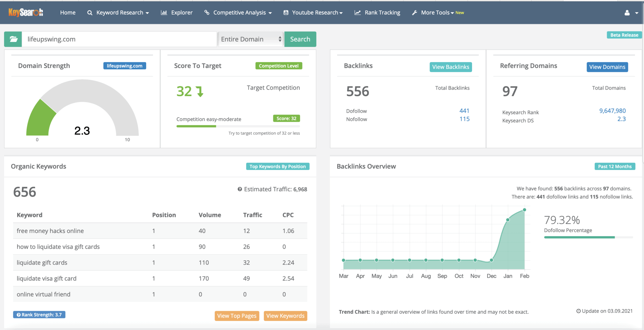This screenshot has width=644, height=330.
Task: Click the Rank Strength 3.7 badge
Action: 39,315
